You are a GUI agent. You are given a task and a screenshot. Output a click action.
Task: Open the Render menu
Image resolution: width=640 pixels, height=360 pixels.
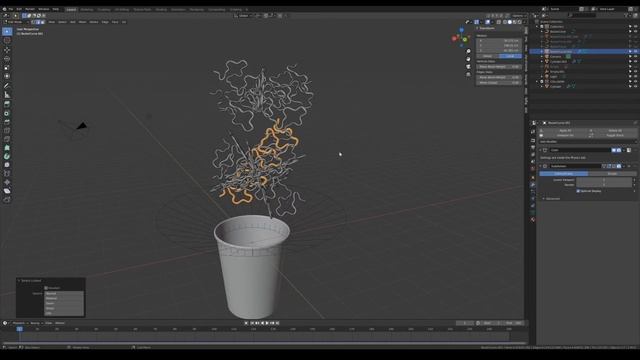[x=30, y=9]
